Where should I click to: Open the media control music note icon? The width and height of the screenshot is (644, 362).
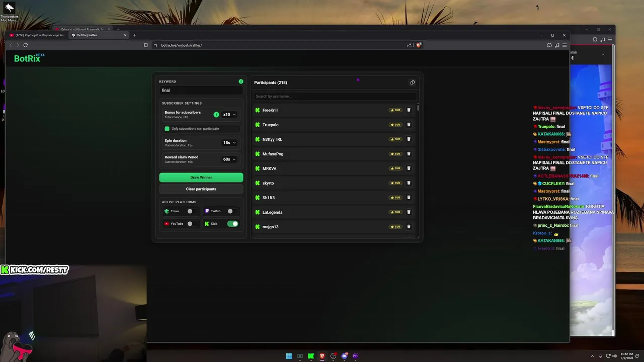557,45
